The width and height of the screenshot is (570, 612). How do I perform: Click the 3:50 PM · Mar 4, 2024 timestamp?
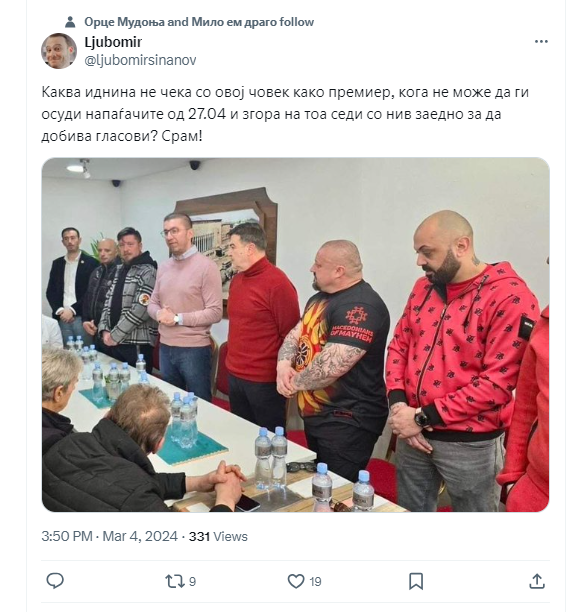pos(110,536)
